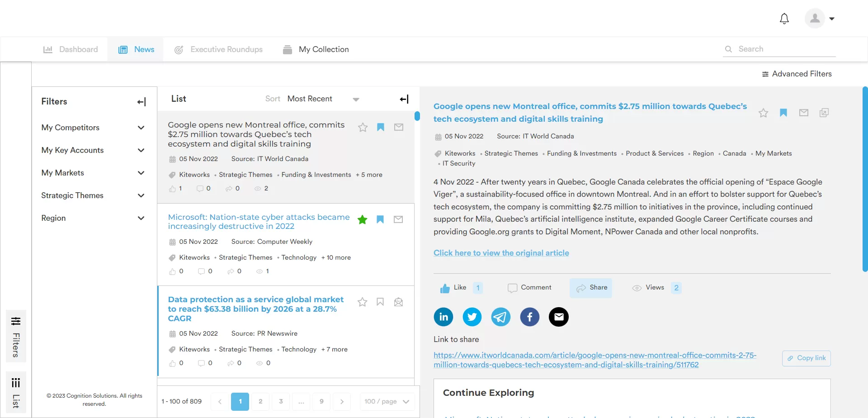Viewport: 868px width, 418px height.
Task: Share the article by email black icon
Action: [x=559, y=317]
